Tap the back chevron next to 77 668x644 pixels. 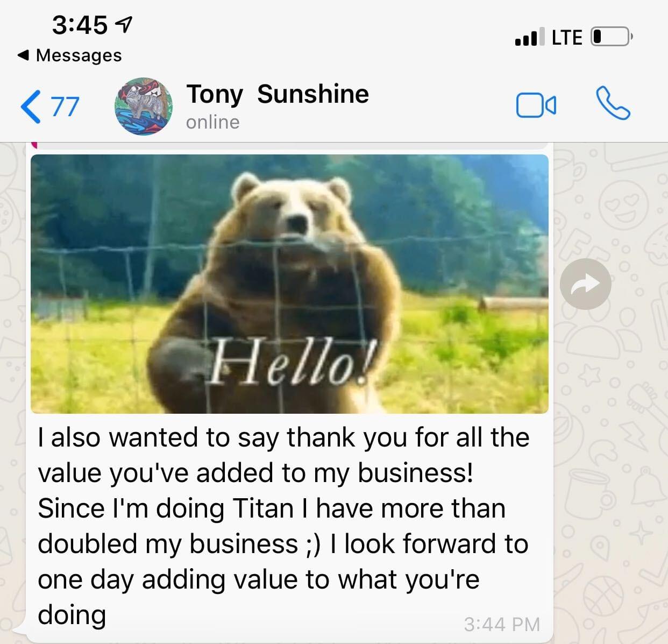30,107
